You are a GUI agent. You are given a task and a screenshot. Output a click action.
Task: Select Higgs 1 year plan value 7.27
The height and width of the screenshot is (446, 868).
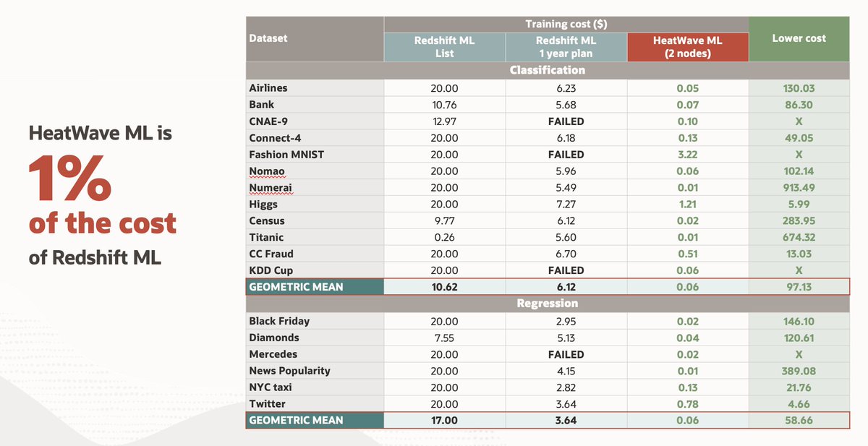[566, 205]
